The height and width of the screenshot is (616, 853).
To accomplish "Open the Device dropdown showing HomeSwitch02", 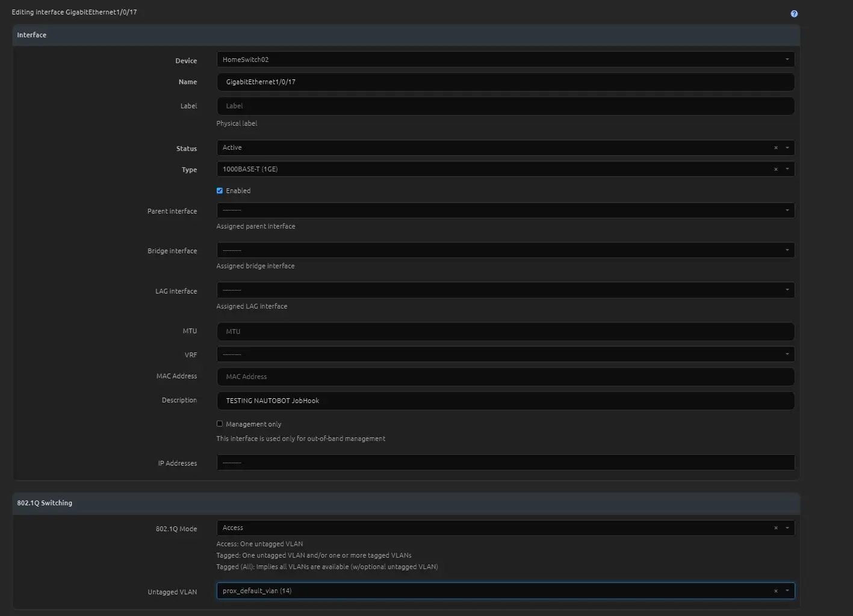I will coord(504,60).
